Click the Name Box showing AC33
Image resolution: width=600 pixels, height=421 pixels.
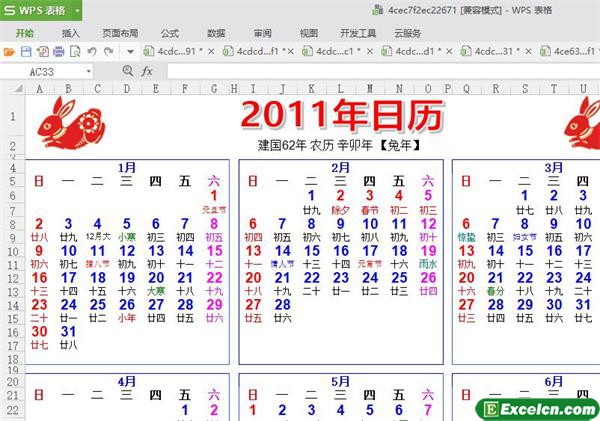point(42,72)
